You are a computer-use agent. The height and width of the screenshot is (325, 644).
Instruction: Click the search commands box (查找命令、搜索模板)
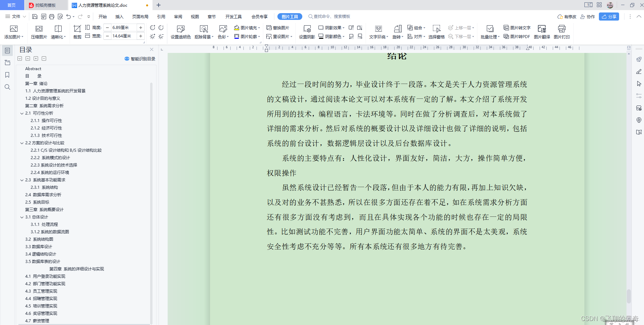pos(329,17)
